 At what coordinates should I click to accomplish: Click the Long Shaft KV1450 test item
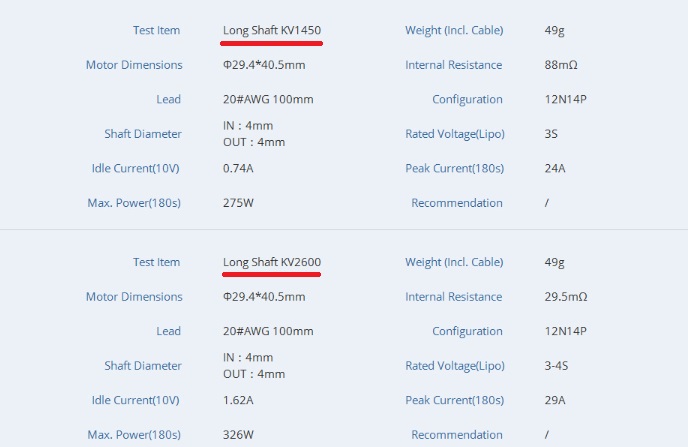[272, 30]
